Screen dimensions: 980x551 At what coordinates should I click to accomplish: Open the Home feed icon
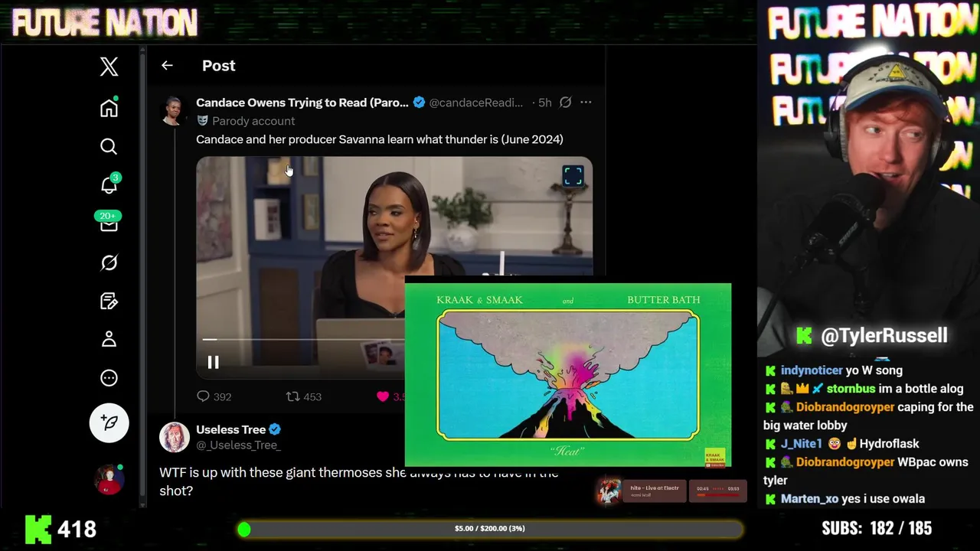coord(109,107)
